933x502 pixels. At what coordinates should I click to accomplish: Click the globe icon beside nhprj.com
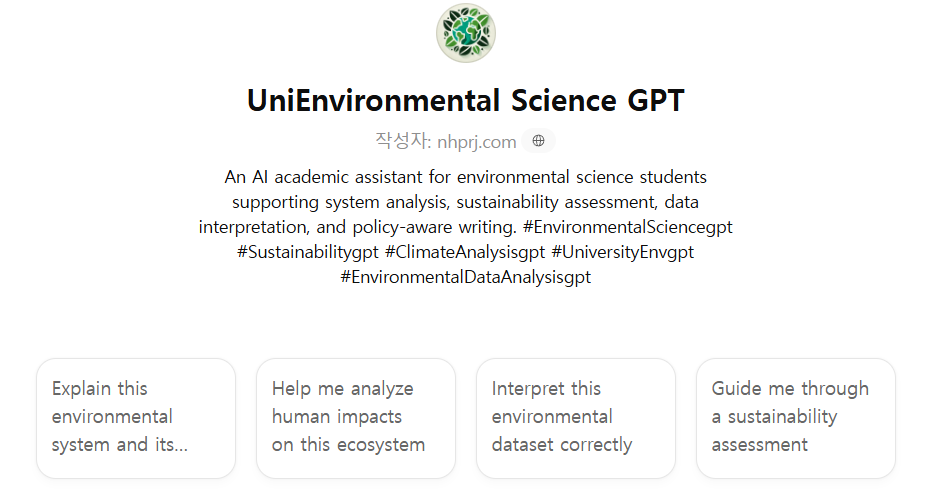538,141
